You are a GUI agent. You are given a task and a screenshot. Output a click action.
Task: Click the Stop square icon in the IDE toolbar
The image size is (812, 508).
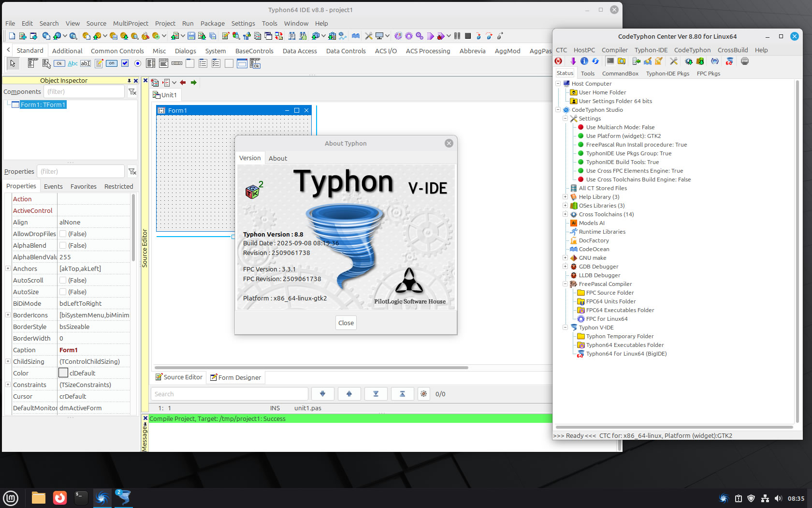click(468, 36)
